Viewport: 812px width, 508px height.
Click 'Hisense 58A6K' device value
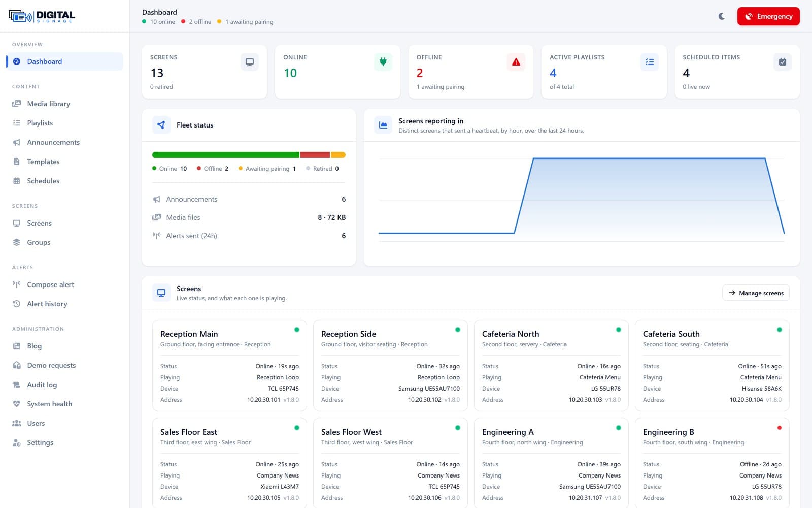pos(761,389)
